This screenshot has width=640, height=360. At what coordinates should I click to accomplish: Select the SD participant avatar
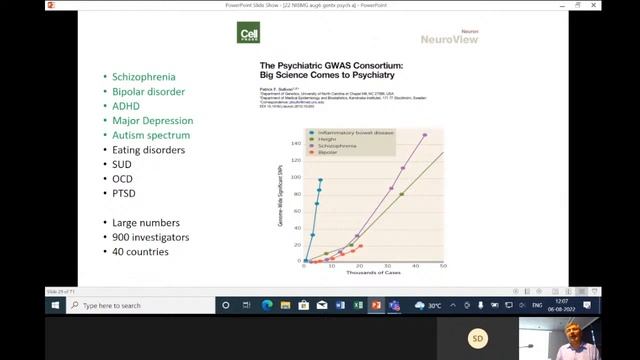click(478, 338)
